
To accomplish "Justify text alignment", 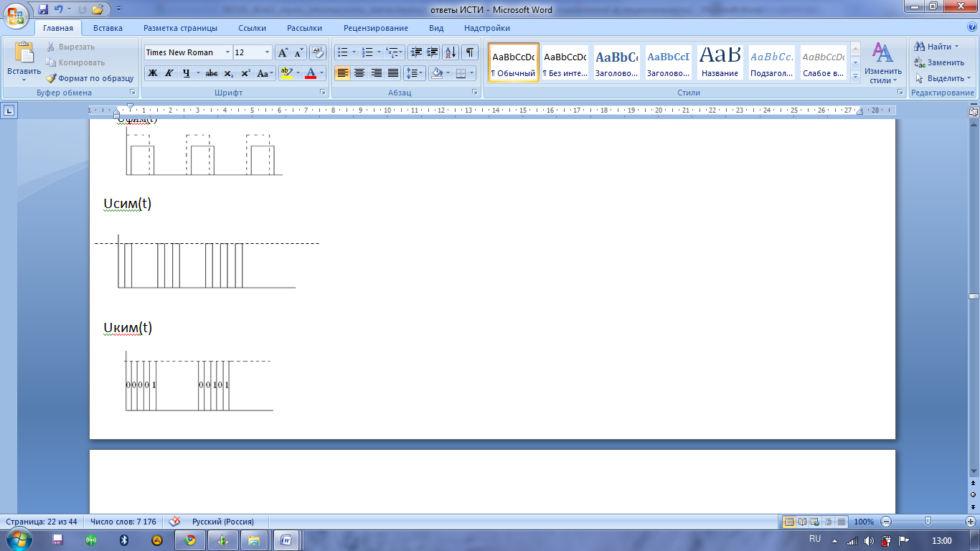I will point(393,73).
